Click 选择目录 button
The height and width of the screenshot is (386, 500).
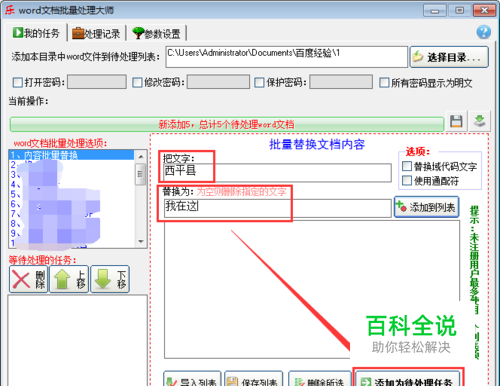click(449, 57)
